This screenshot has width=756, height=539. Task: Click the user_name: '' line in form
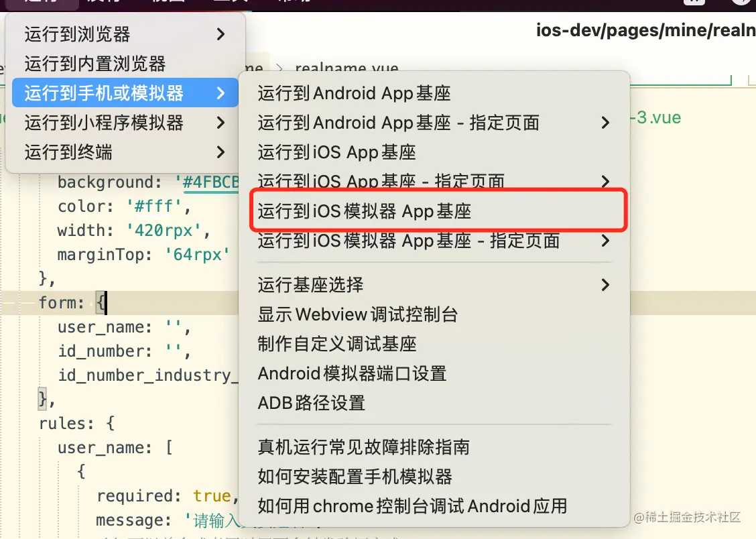[x=124, y=327]
